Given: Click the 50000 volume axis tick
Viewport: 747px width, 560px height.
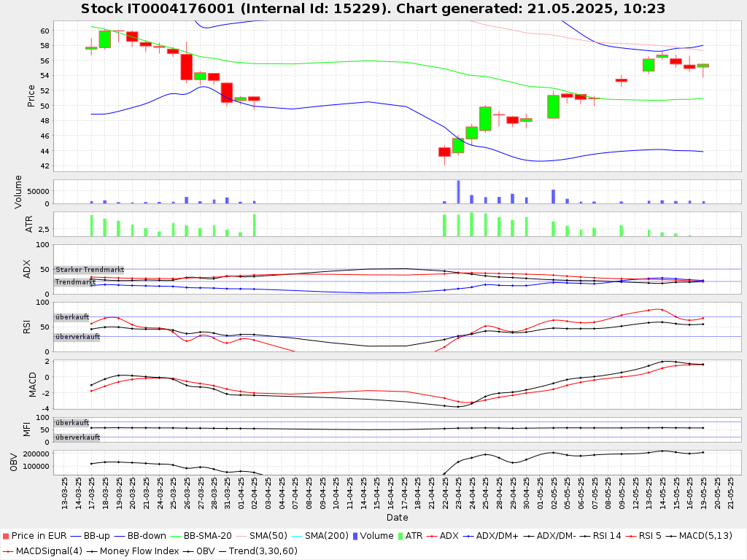Looking at the screenshot, I should click(38, 192).
